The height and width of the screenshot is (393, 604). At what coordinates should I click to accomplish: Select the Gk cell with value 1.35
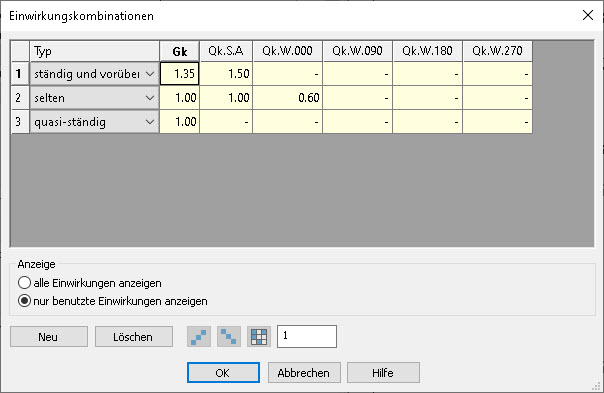coord(180,74)
